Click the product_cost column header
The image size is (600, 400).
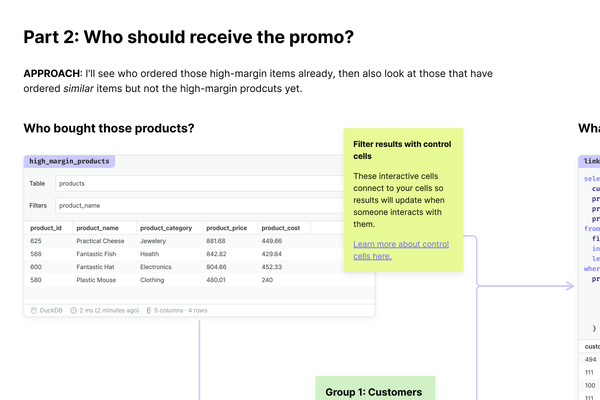[281, 228]
